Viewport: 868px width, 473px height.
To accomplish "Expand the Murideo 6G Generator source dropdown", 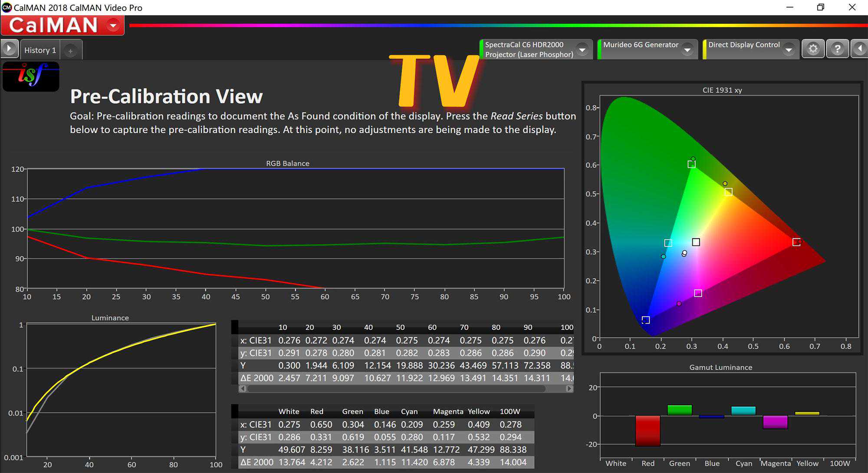I will [x=687, y=50].
